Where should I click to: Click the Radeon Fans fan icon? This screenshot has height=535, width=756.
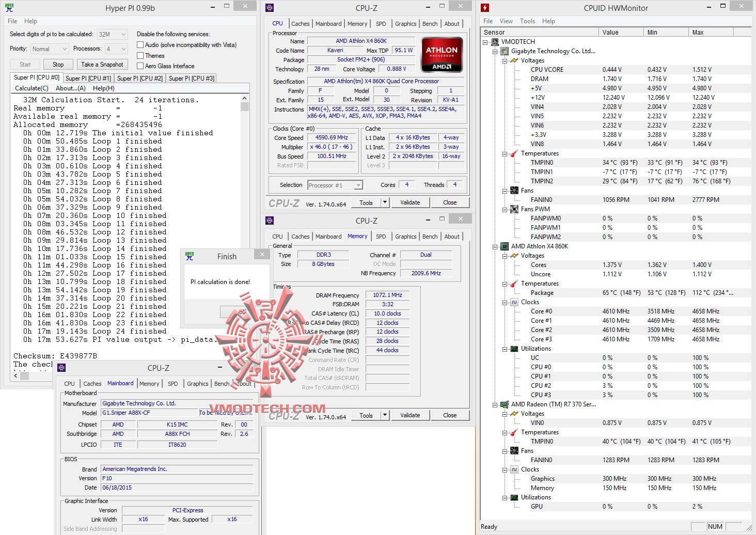514,451
